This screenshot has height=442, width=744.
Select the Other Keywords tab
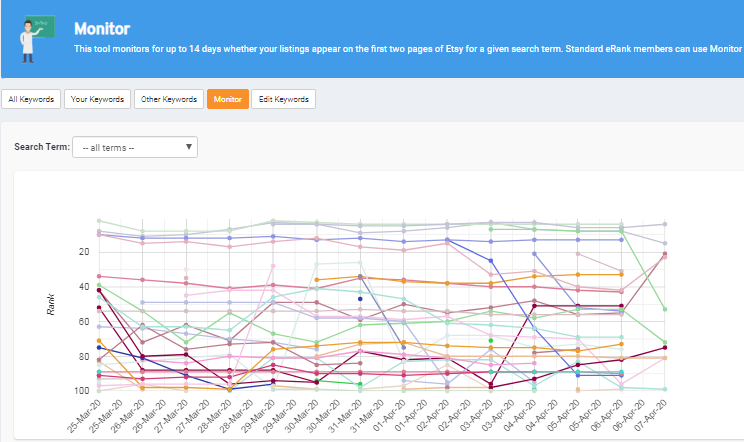[x=169, y=99]
